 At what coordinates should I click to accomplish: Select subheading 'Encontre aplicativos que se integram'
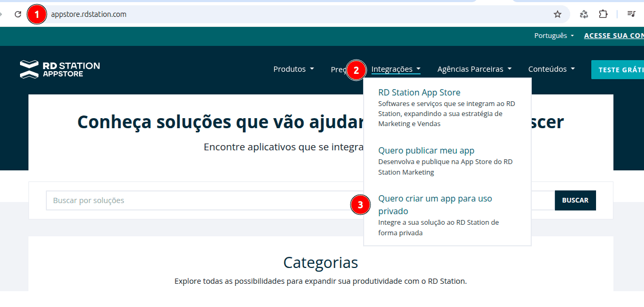[x=284, y=147]
